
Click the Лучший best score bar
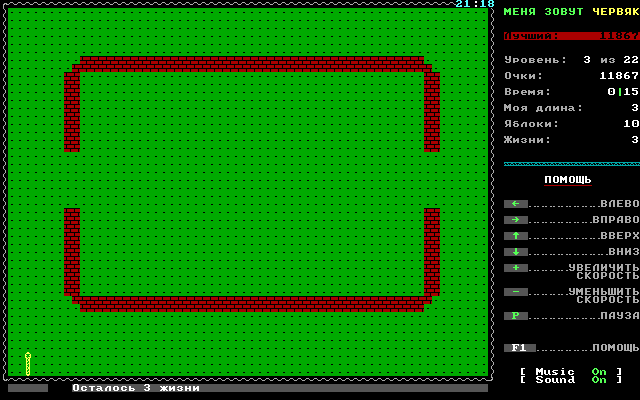pos(572,36)
